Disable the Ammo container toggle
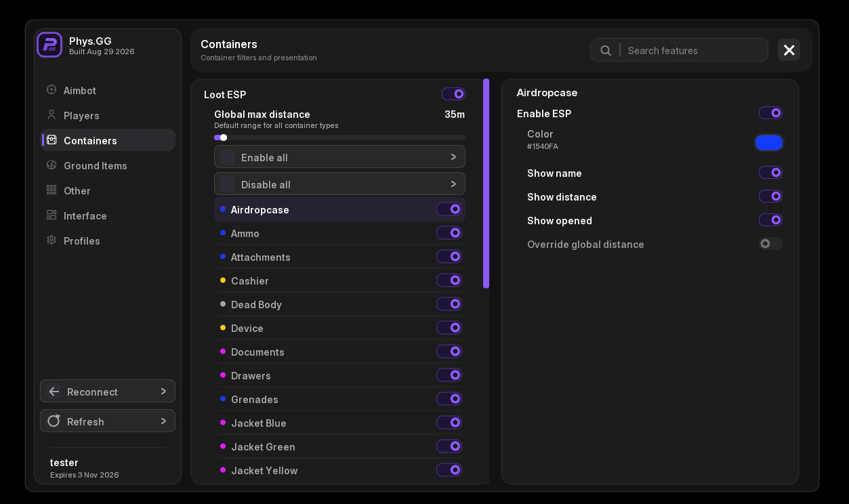 point(449,233)
